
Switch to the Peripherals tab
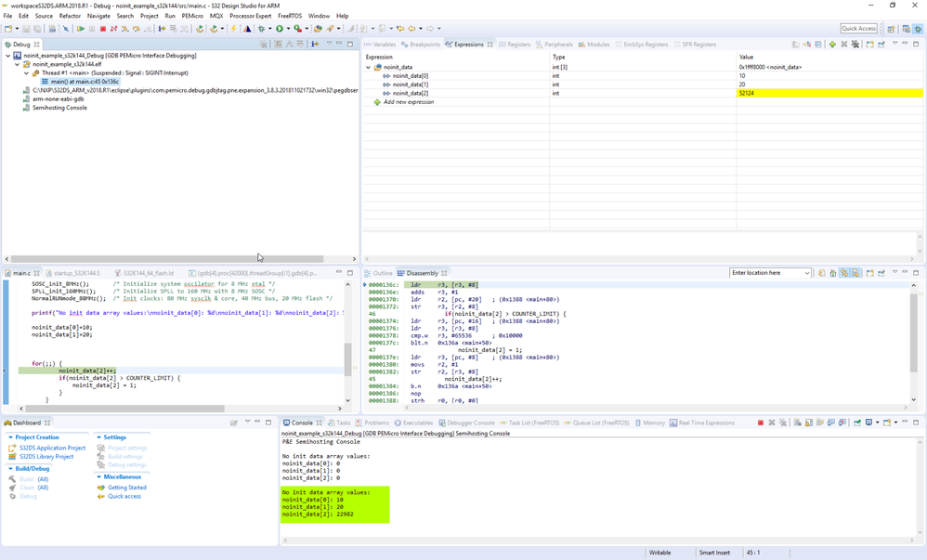[555, 45]
